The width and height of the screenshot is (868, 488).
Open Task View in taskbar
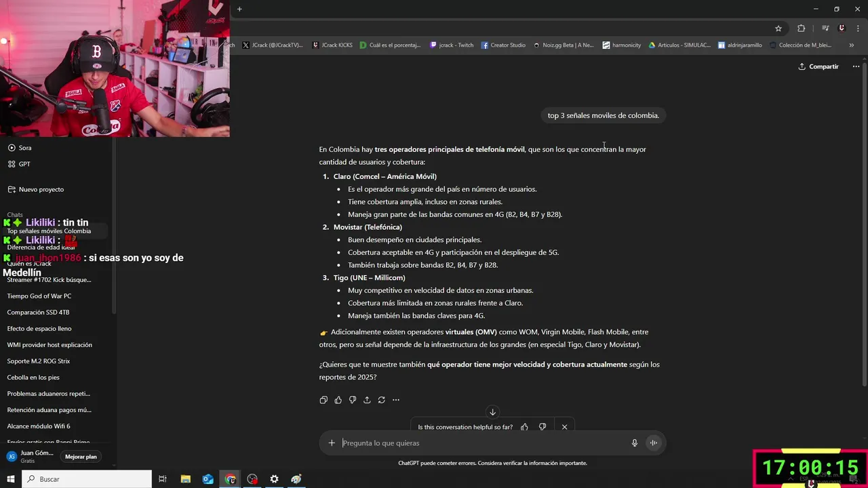click(x=163, y=479)
